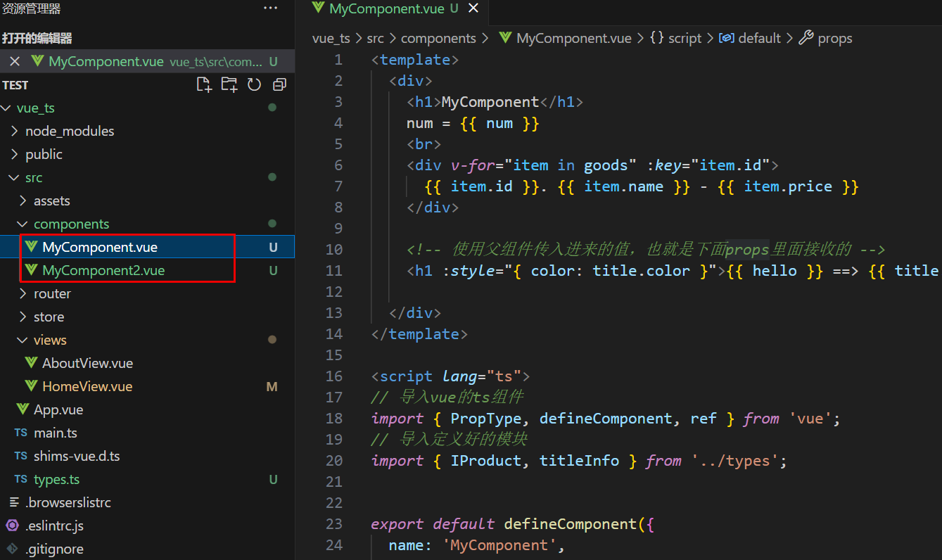Image resolution: width=942 pixels, height=560 pixels.
Task: Click the git icon beside .gitignore
Action: coord(12,549)
